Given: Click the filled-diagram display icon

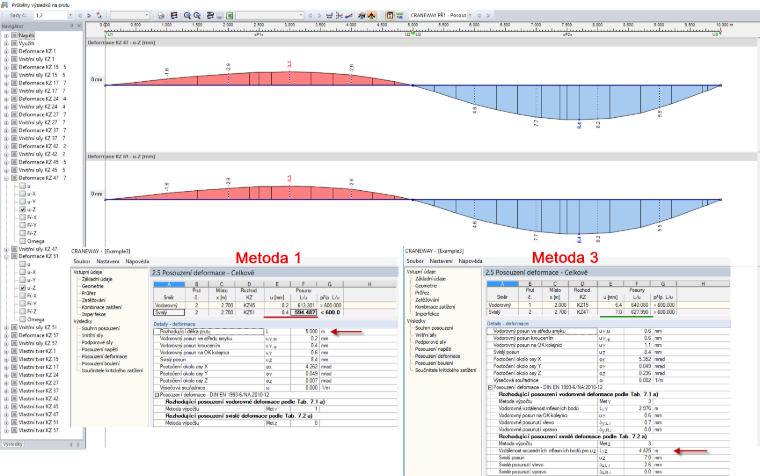Looking at the screenshot, I should click(x=362, y=16).
